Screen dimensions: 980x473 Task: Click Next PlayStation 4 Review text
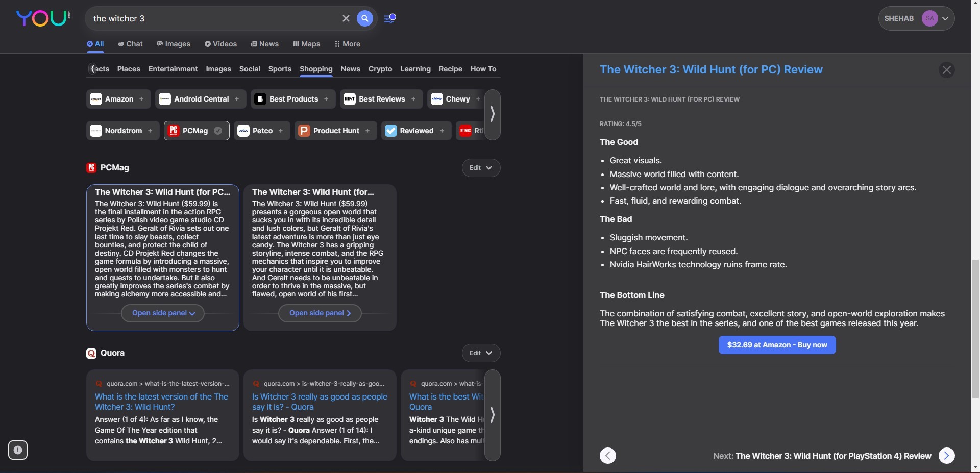(x=822, y=456)
